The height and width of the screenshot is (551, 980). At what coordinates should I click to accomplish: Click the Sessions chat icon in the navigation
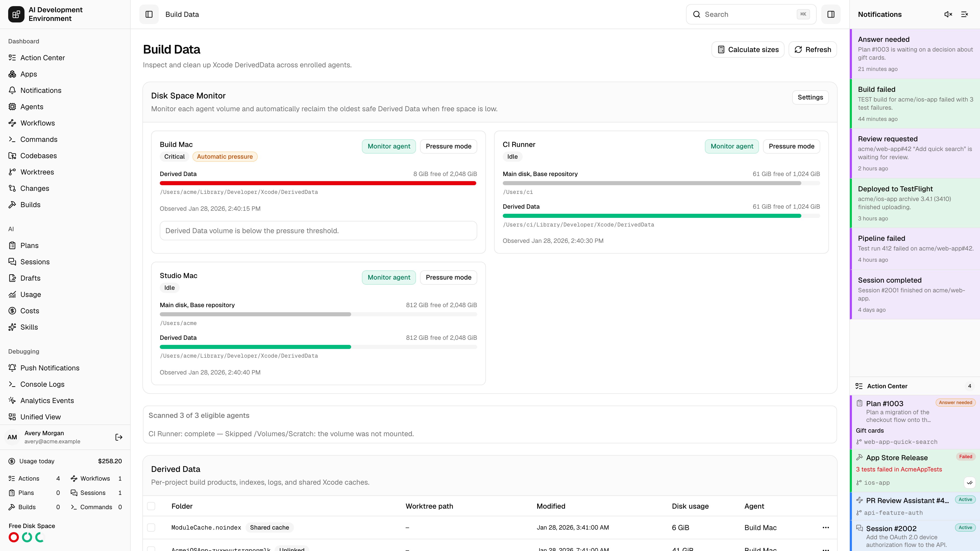click(x=12, y=262)
